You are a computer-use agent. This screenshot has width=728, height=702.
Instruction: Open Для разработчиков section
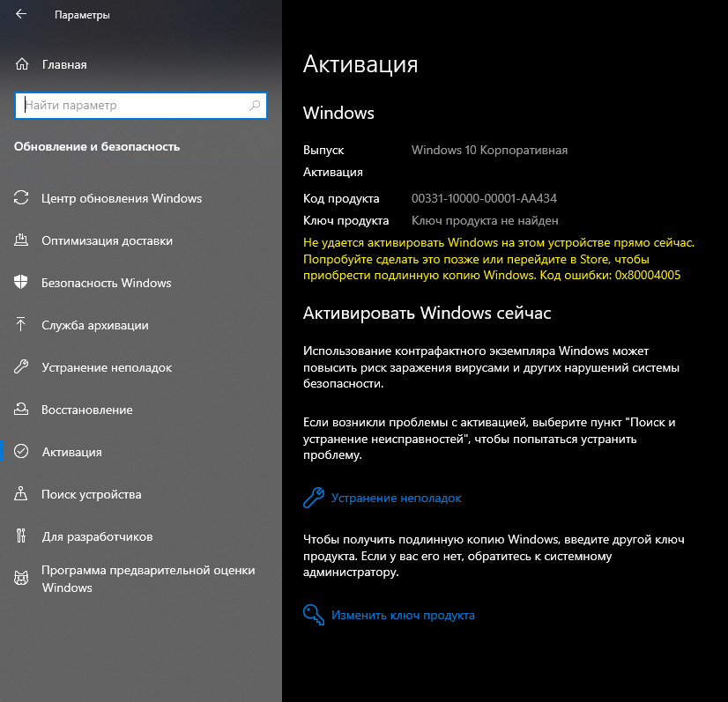(98, 536)
